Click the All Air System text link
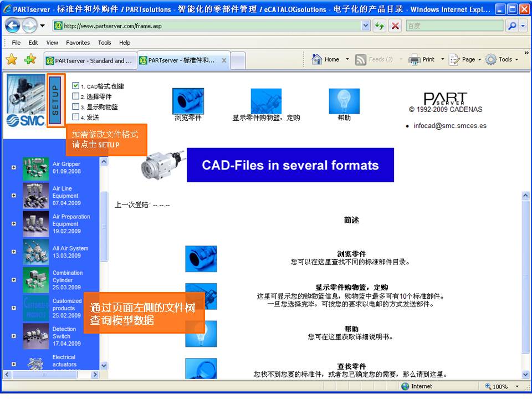Viewport: 532px width, 399px height. click(x=70, y=248)
